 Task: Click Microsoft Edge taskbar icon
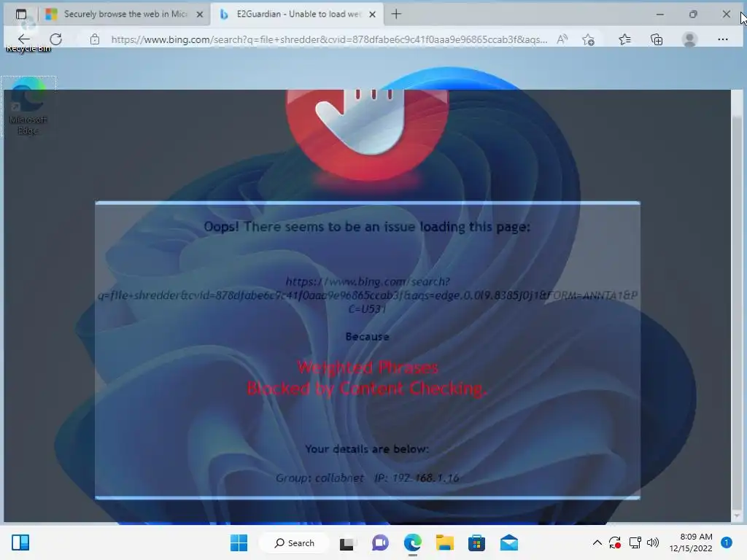pos(413,542)
